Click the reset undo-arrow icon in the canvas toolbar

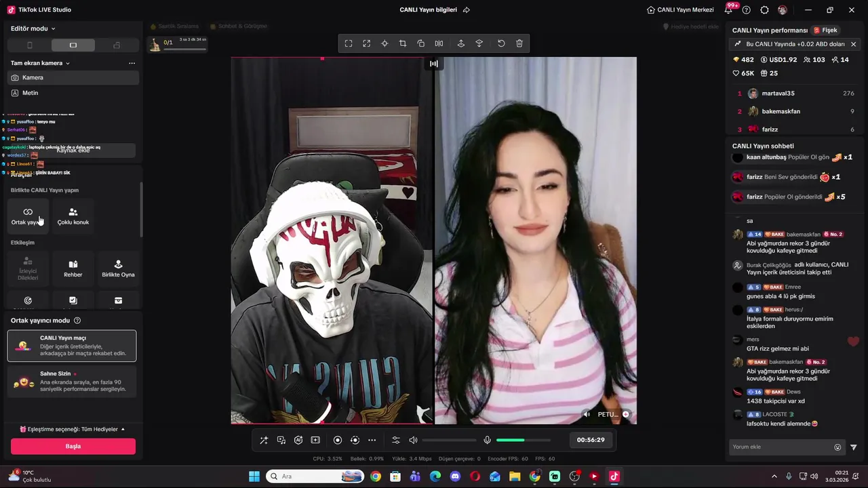coord(501,43)
